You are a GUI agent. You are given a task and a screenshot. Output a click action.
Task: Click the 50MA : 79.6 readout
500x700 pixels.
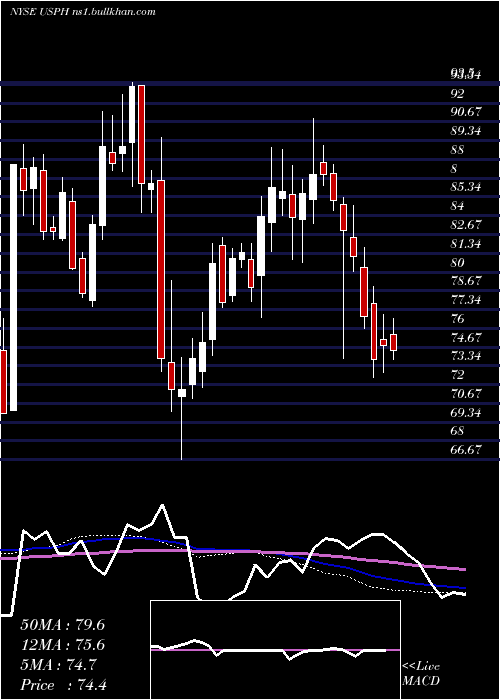point(62,625)
